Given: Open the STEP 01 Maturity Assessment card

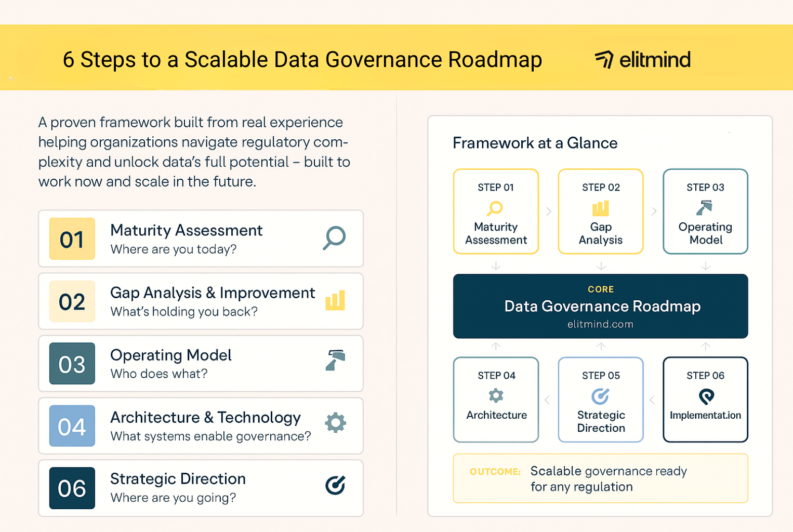Looking at the screenshot, I should pos(496,211).
